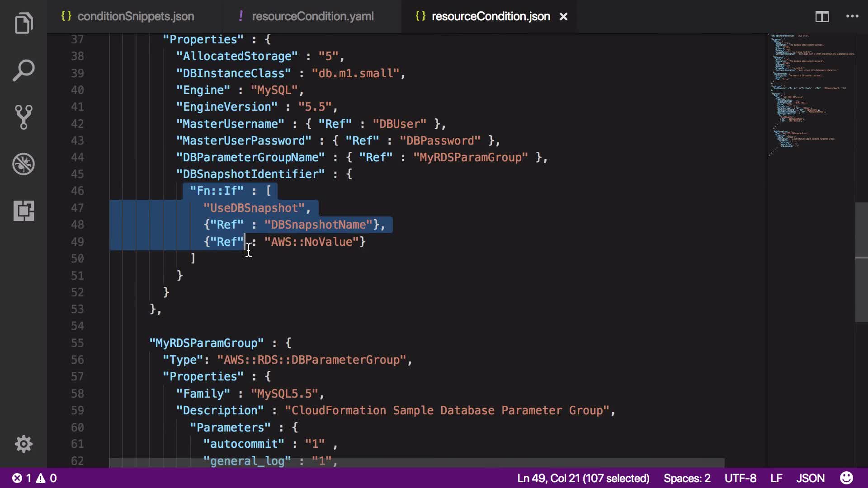Open the Explorer view in activity bar

24,23
